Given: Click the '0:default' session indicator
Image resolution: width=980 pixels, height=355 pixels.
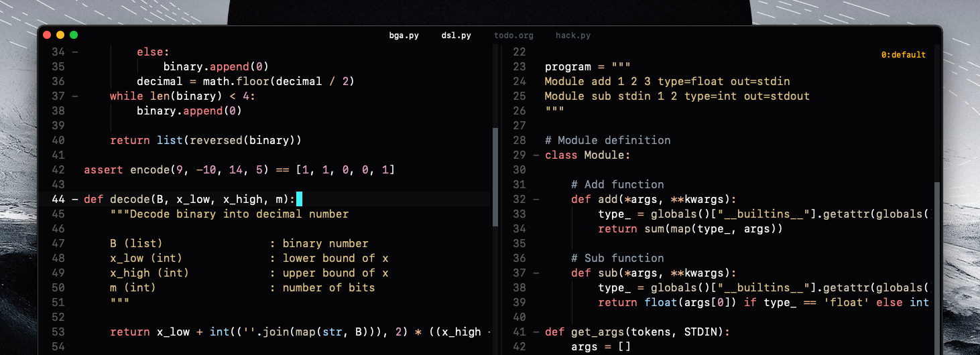Looking at the screenshot, I should pyautogui.click(x=903, y=55).
